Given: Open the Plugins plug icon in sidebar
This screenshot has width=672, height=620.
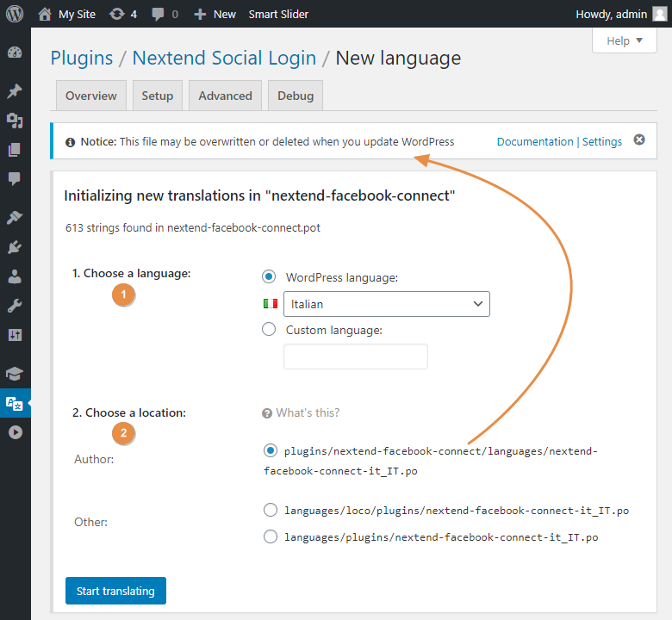Looking at the screenshot, I should click(x=15, y=247).
